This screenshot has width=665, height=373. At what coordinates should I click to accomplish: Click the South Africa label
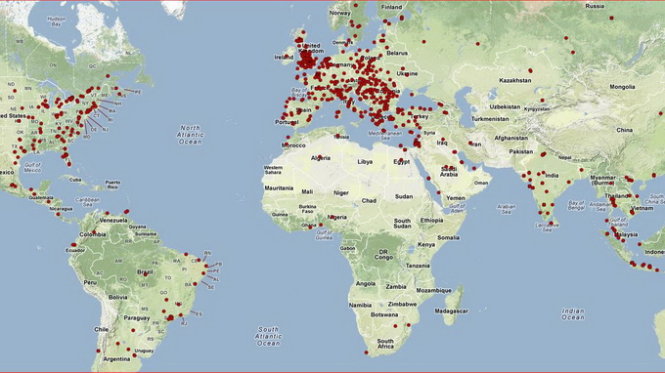pos(385,344)
